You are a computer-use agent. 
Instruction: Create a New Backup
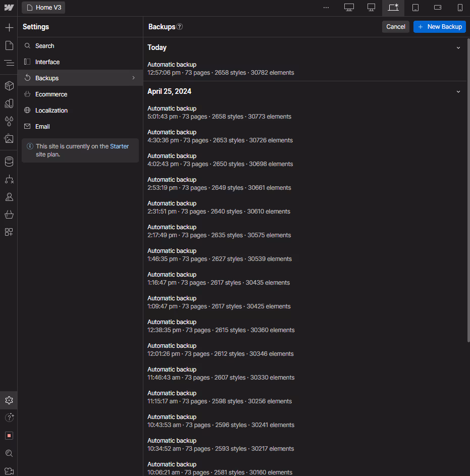tap(440, 27)
